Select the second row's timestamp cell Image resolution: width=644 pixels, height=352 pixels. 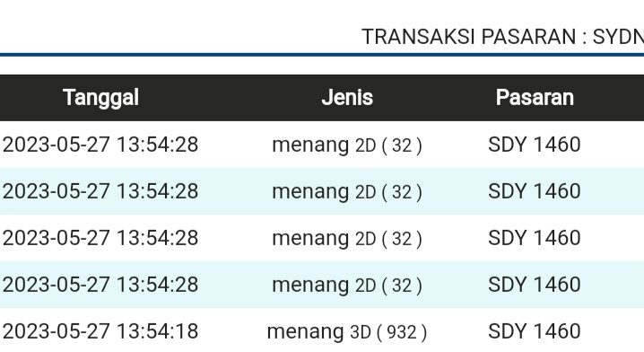tap(100, 191)
